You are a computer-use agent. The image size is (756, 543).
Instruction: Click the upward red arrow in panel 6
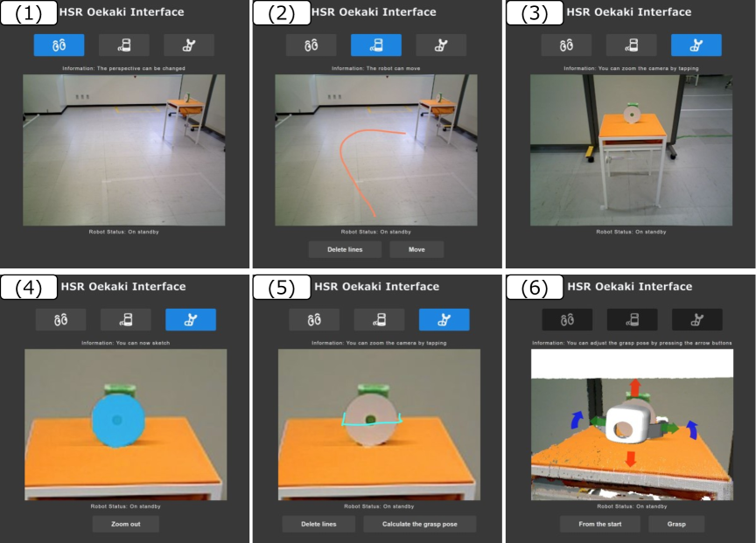click(635, 386)
